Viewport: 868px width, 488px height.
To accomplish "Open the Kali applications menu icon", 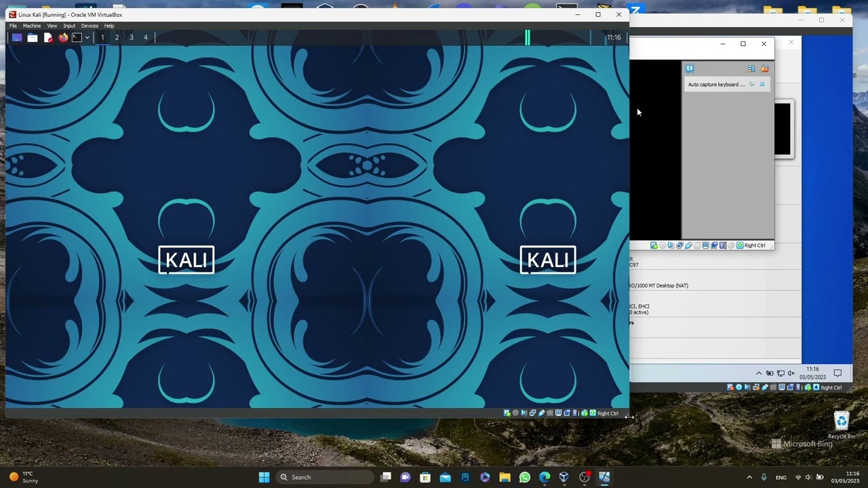I will point(17,37).
